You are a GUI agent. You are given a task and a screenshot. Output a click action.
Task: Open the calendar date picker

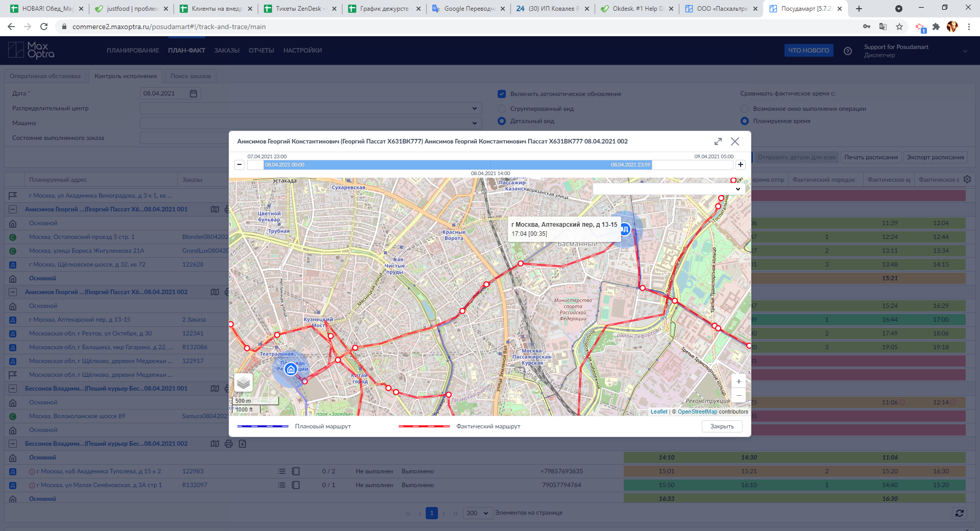193,93
